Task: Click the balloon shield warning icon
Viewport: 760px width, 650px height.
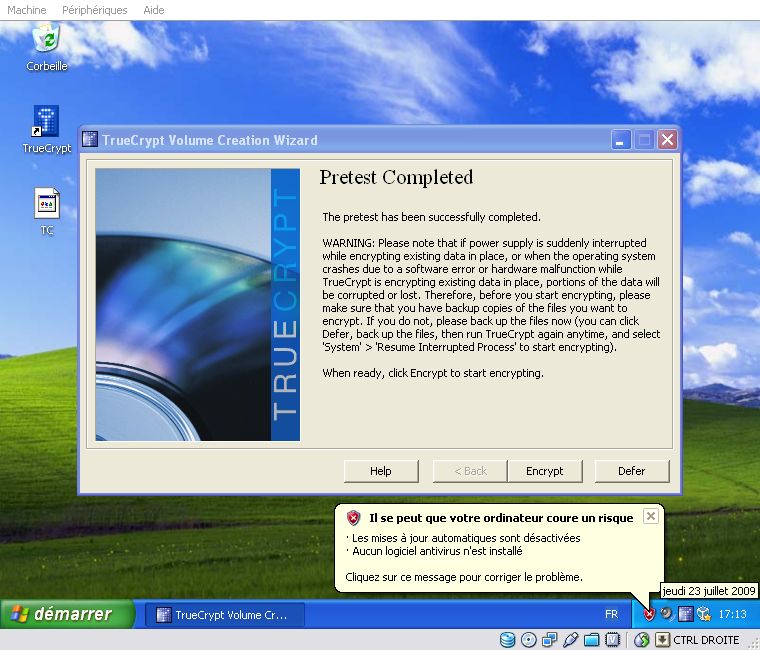Action: 354,518
